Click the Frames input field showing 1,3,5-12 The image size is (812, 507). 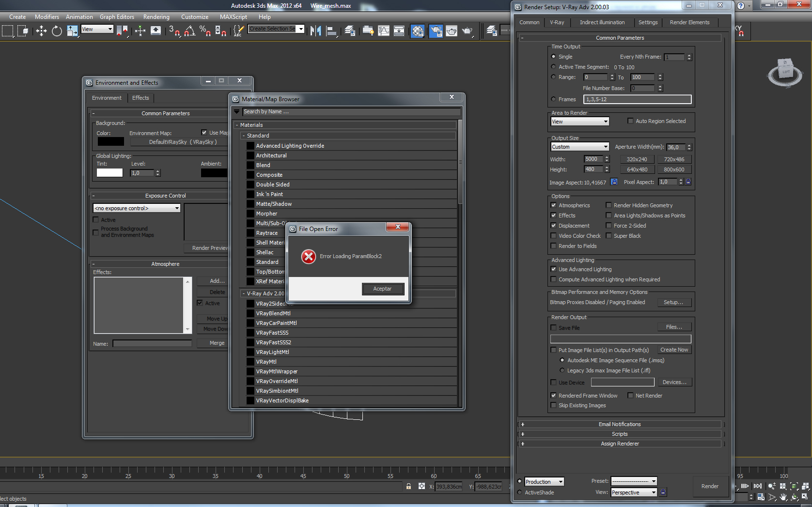tap(637, 99)
